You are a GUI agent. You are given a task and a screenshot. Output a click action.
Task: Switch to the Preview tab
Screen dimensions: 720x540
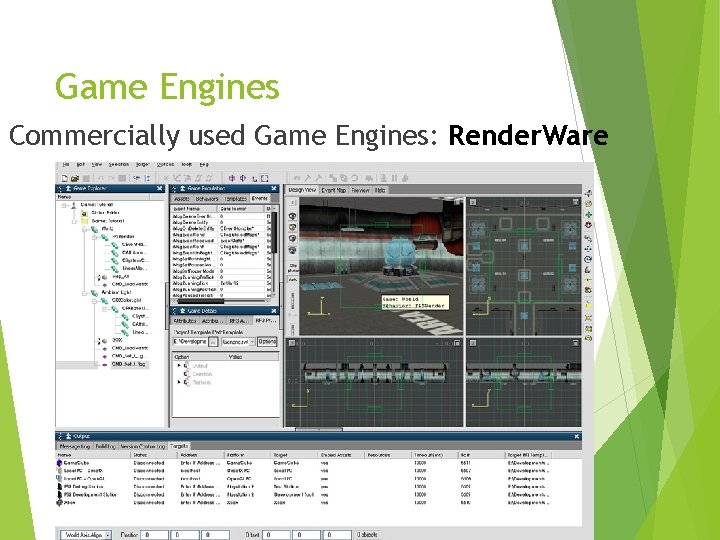pyautogui.click(x=360, y=190)
